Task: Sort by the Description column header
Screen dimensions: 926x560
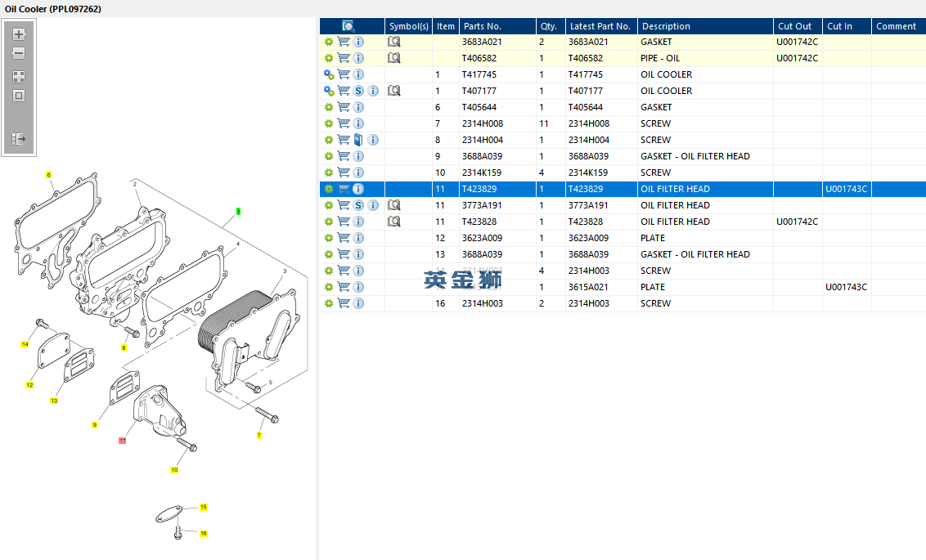Action: click(705, 26)
